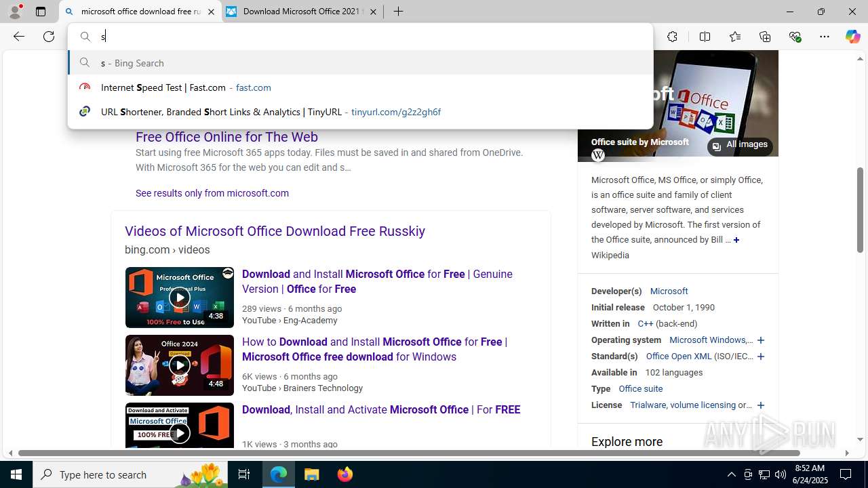868x488 pixels.
Task: Open the browser profile avatar
Action: point(15,12)
